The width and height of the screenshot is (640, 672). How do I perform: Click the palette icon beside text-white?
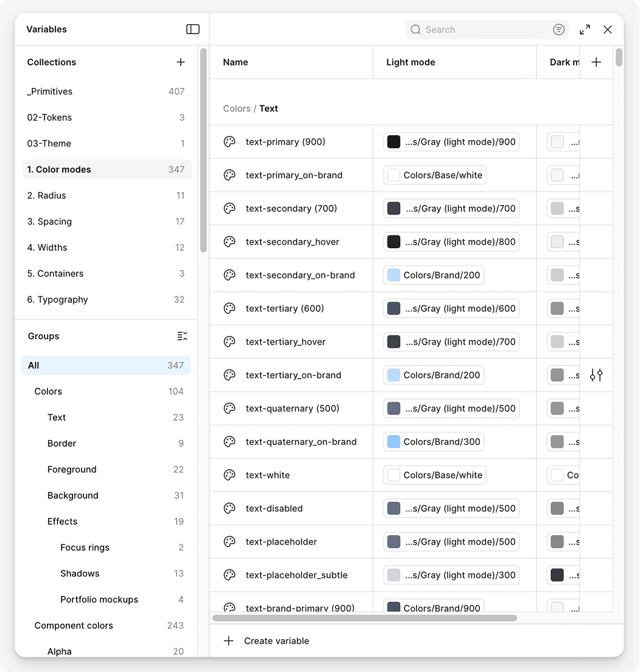click(x=230, y=475)
